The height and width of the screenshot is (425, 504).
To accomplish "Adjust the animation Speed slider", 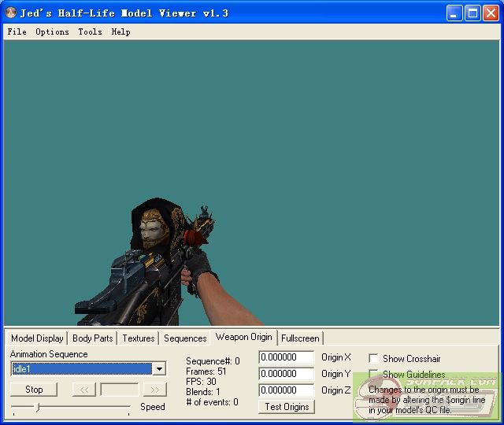I will [x=37, y=407].
